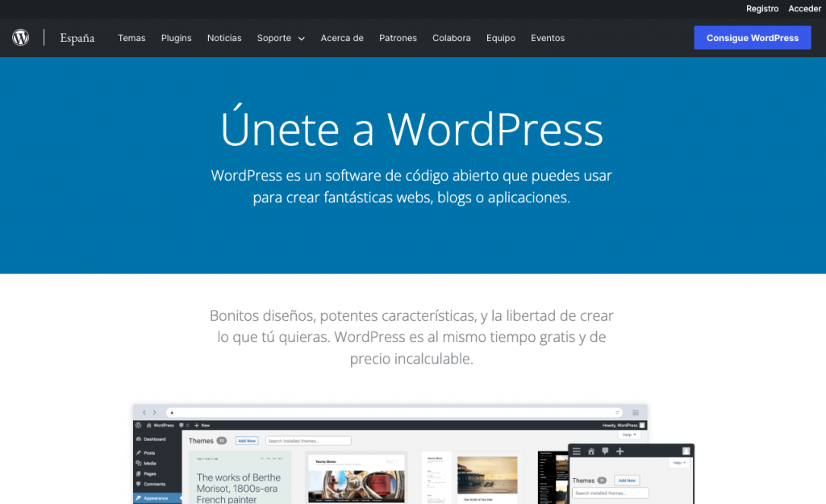Click the Registro link
Screen dimensions: 826x504
[762, 9]
